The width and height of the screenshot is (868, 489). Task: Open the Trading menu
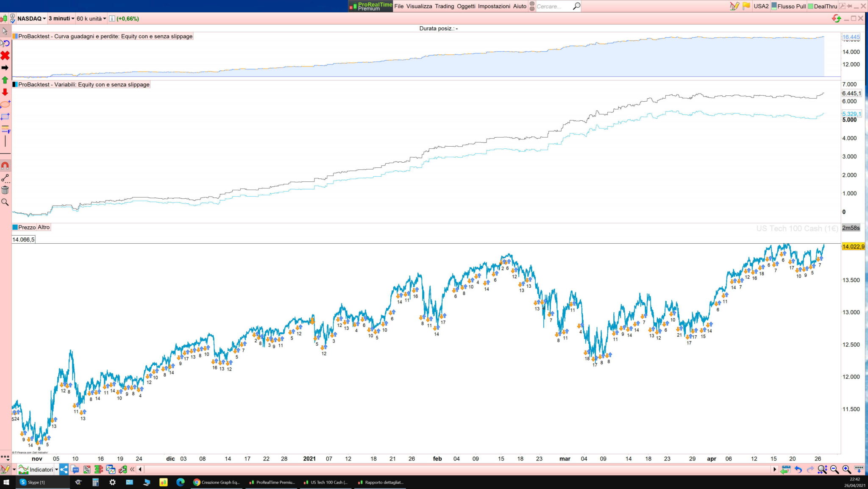click(444, 6)
